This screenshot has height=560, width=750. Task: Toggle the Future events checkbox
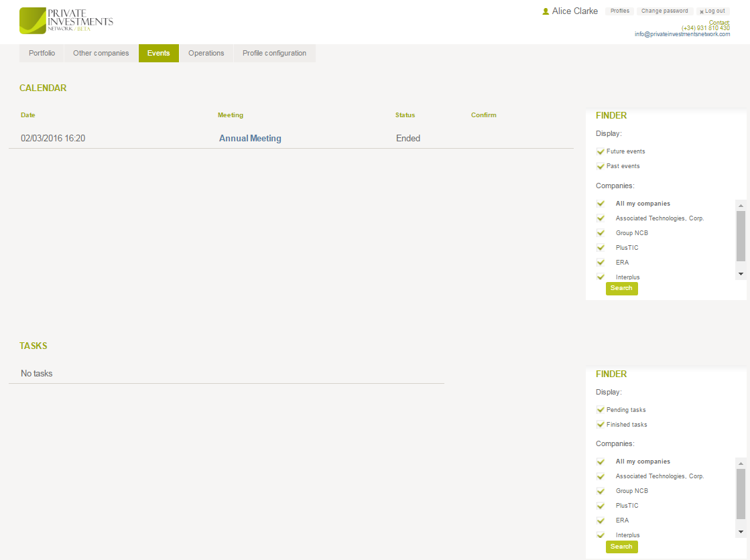click(x=601, y=151)
